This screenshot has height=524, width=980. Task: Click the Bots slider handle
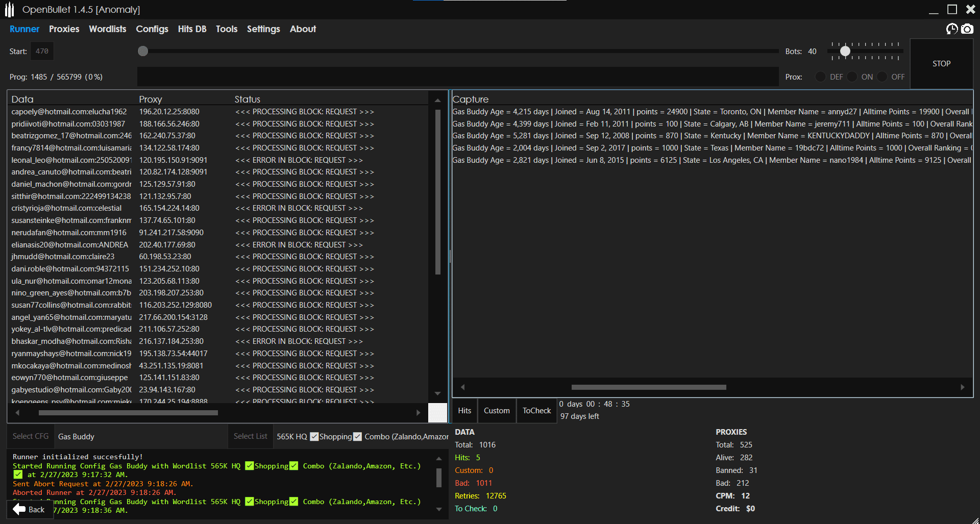point(845,51)
